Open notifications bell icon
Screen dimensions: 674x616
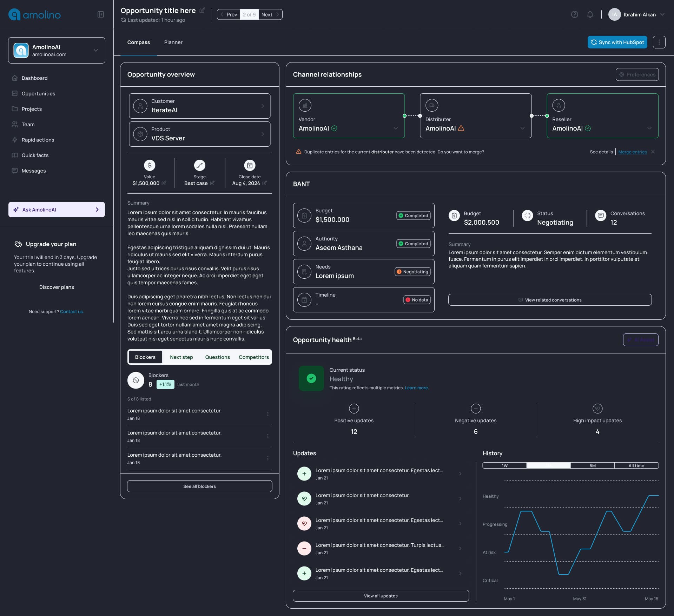click(590, 14)
